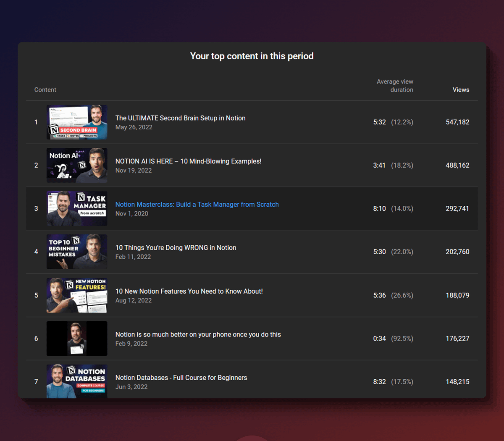The height and width of the screenshot is (441, 504).
Task: Click the Nov 19, 2022 date
Action: coord(134,171)
